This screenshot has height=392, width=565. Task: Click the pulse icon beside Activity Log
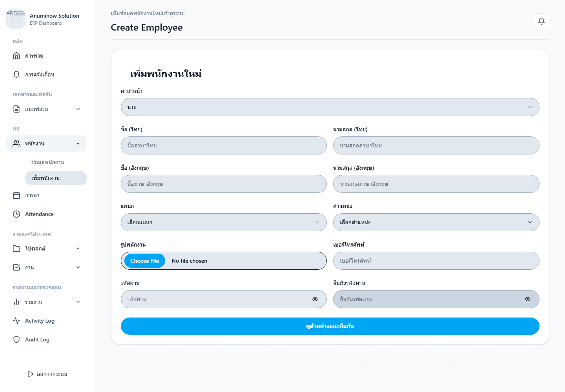[x=16, y=321]
